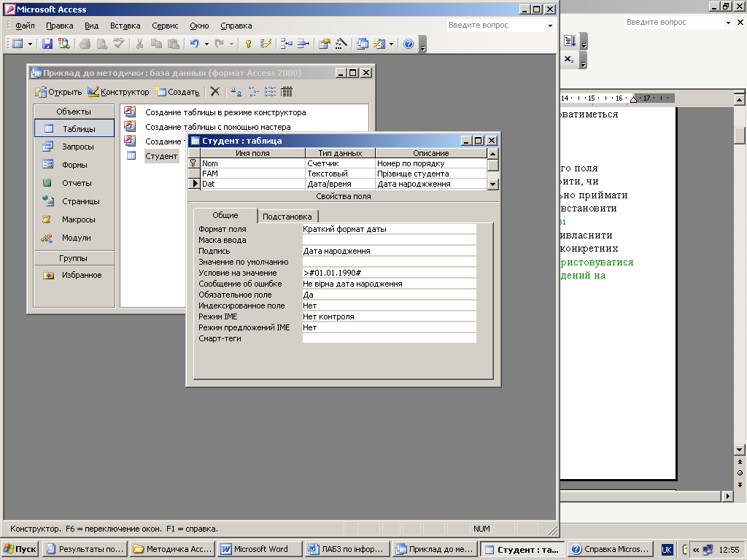Open the Справка menu in Access
The width and height of the screenshot is (747, 560).
(236, 26)
